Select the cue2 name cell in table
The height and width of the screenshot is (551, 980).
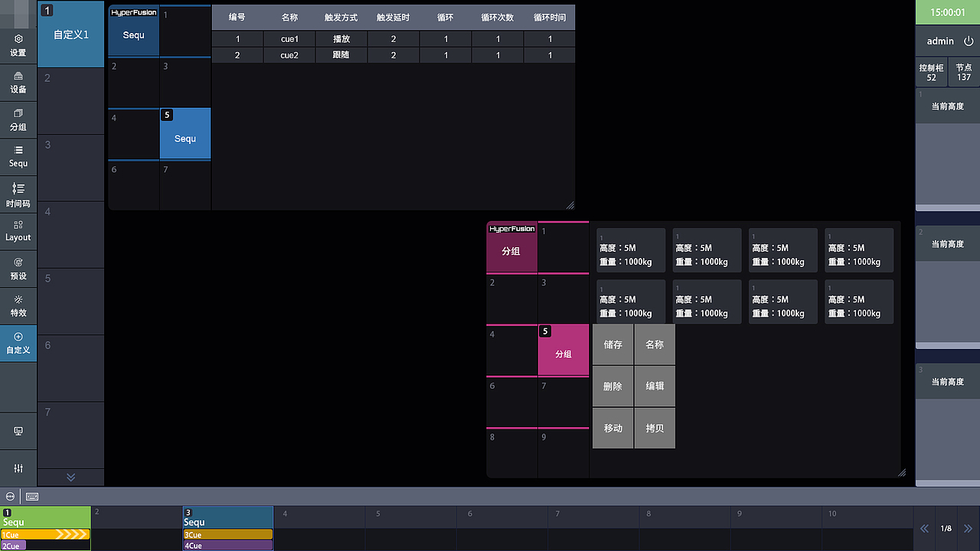[x=289, y=55]
